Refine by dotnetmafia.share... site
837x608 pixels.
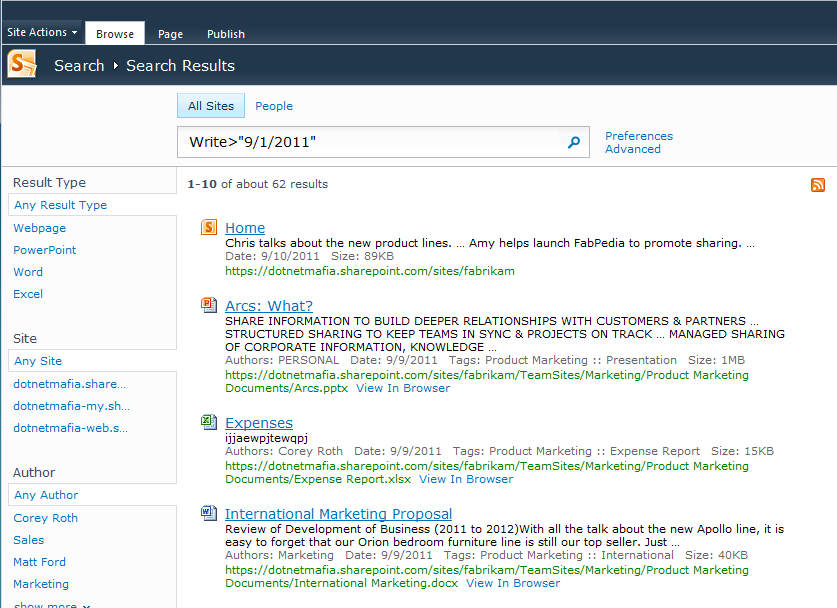(69, 384)
